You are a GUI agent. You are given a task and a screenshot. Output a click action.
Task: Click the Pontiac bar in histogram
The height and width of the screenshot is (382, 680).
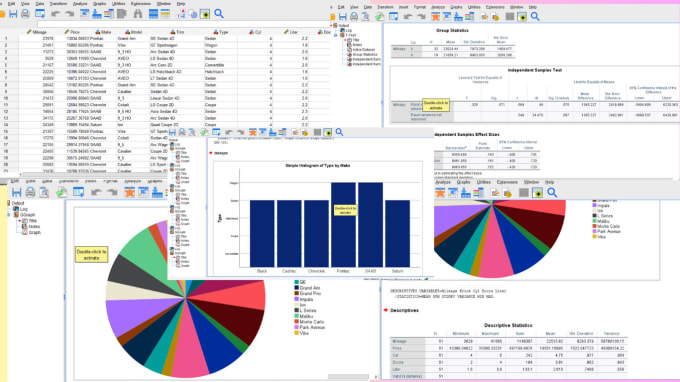coord(343,225)
